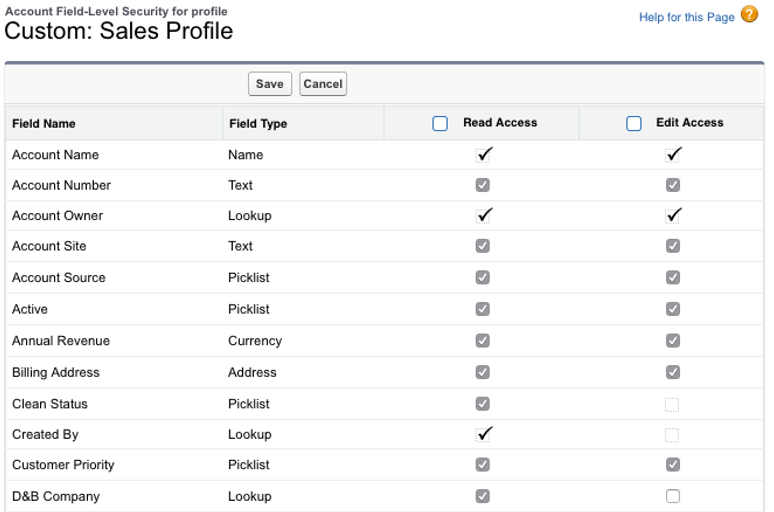Screen dimensions: 774x512
Task: Click the Cancel button
Action: click(x=323, y=84)
